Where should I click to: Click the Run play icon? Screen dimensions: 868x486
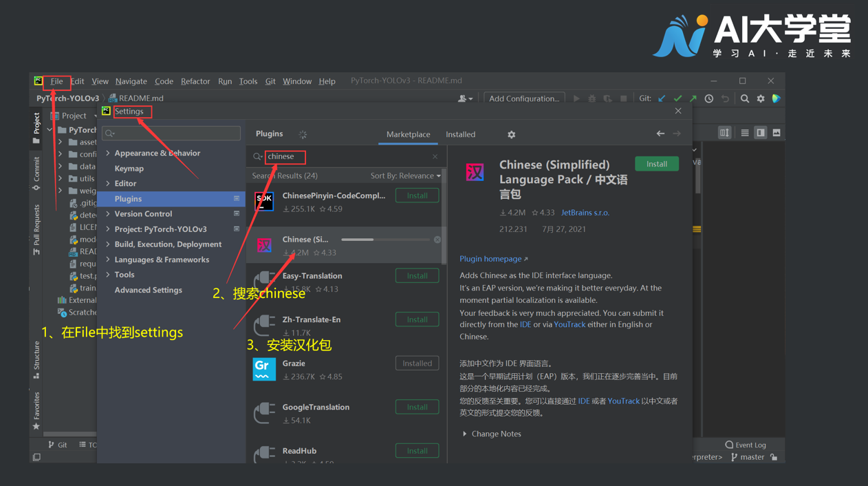(576, 98)
